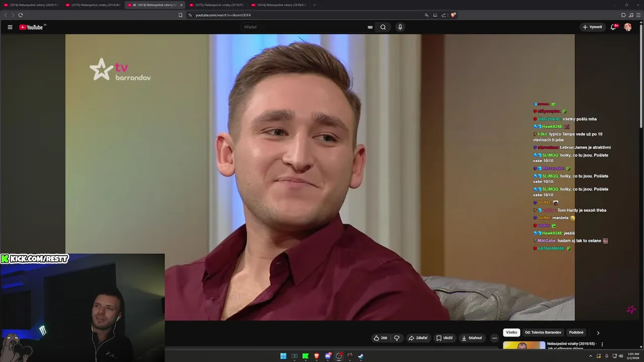
Task: Open the YouTube guide hamburger menu
Action: tap(10, 27)
